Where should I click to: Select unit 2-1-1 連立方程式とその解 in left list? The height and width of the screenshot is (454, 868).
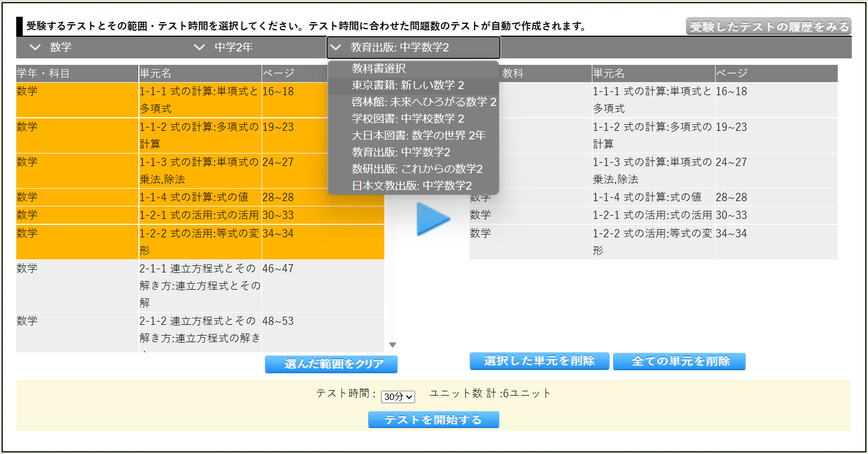[199, 285]
